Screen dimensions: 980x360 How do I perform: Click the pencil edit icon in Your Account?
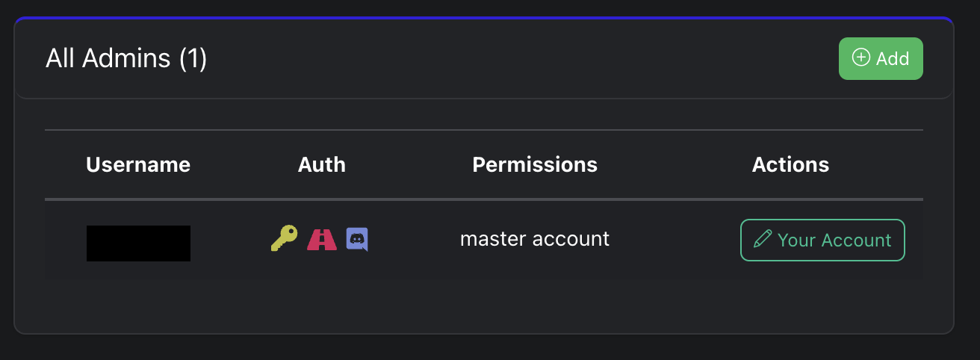tap(763, 240)
